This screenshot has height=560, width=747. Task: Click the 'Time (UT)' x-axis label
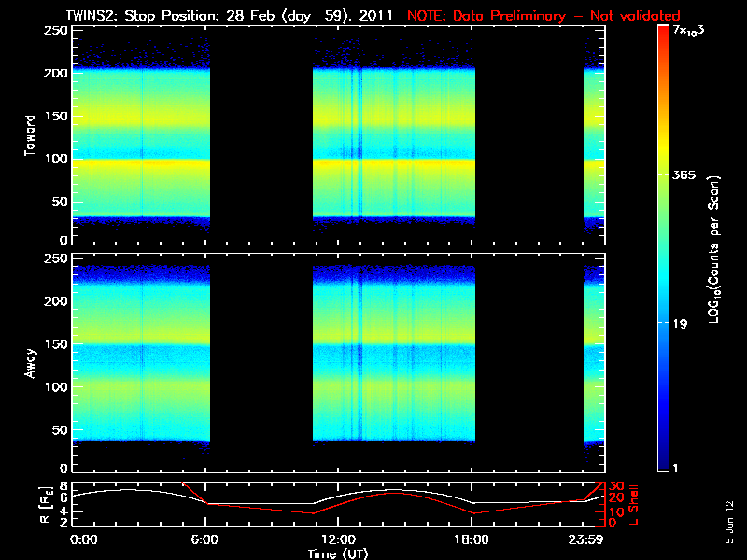[338, 553]
